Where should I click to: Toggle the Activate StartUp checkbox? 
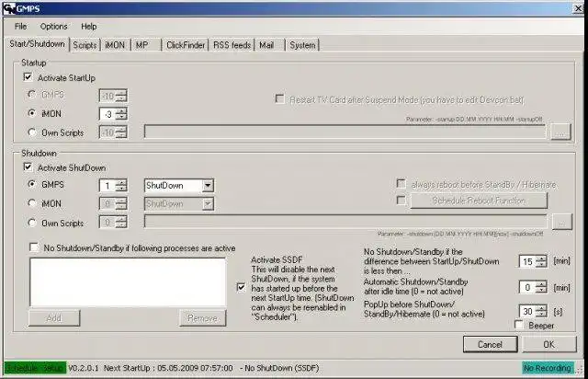(28, 77)
